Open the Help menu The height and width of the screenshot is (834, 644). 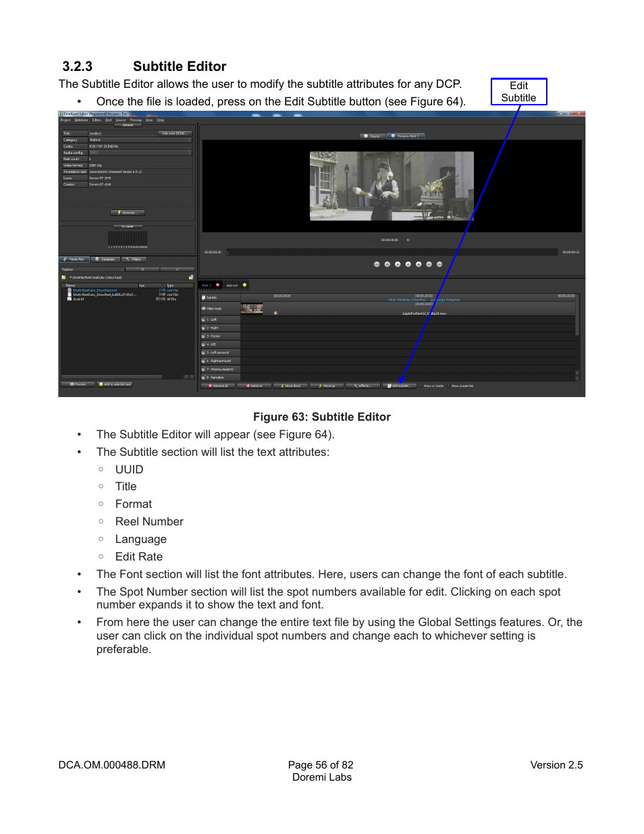(x=161, y=120)
